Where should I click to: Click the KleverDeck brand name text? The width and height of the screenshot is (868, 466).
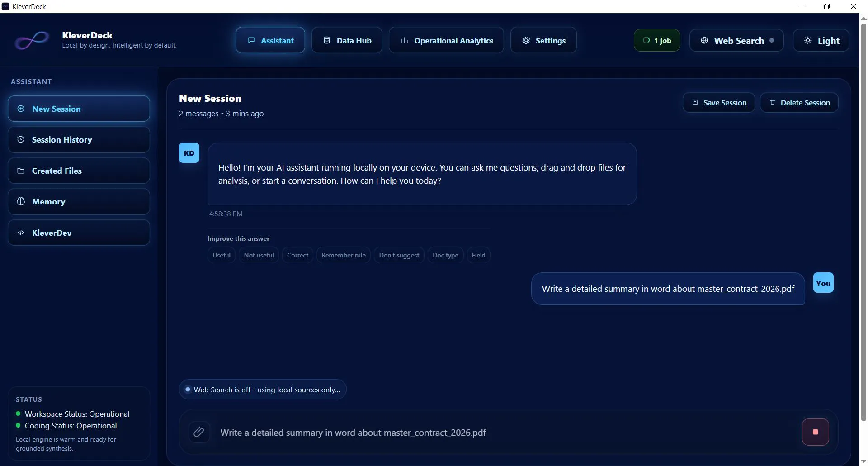[x=87, y=35]
